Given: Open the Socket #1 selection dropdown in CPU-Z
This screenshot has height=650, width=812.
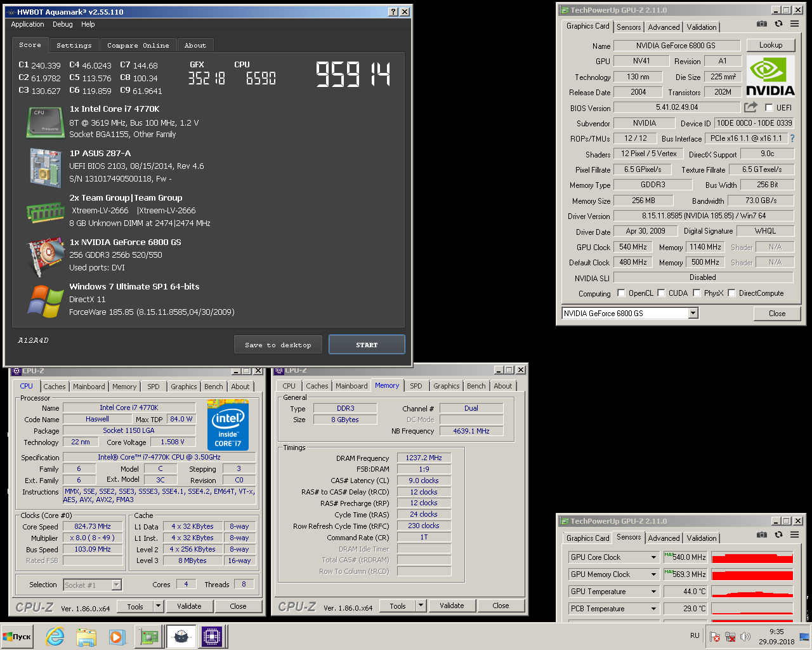Looking at the screenshot, I should pyautogui.click(x=116, y=585).
